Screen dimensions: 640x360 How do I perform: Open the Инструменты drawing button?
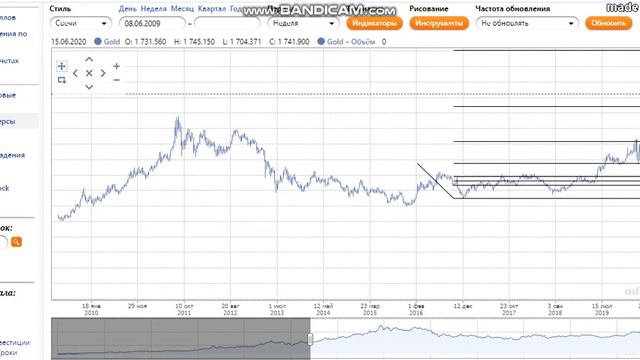[439, 23]
